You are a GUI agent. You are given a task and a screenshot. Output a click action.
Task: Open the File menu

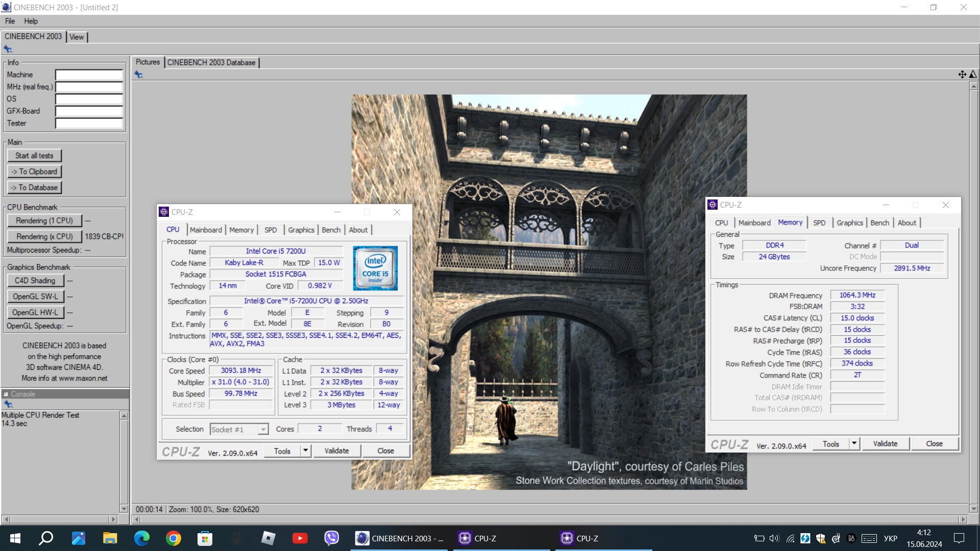click(10, 21)
